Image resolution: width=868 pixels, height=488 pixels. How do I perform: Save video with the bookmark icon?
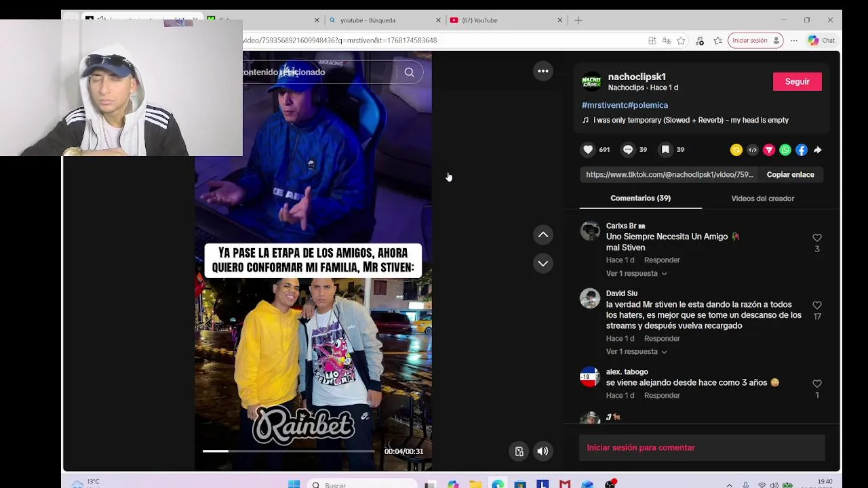(665, 150)
